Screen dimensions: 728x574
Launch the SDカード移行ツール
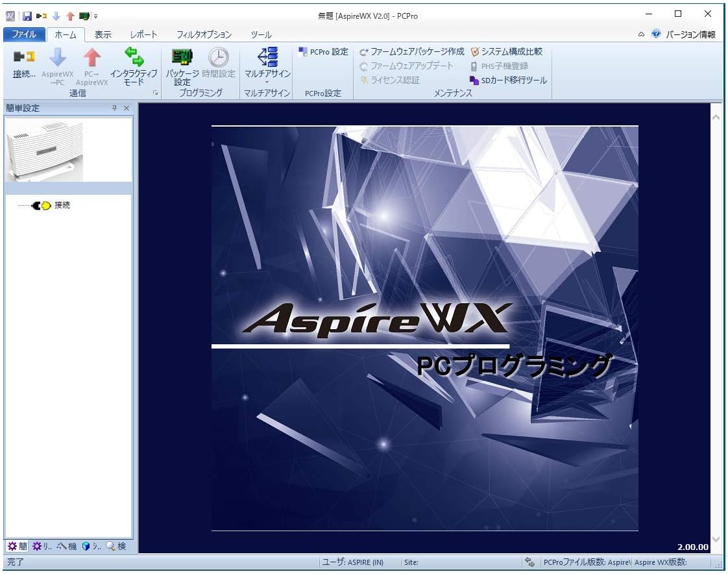click(509, 81)
